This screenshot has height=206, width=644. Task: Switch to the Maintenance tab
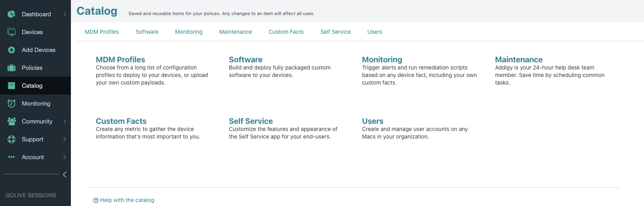236,32
